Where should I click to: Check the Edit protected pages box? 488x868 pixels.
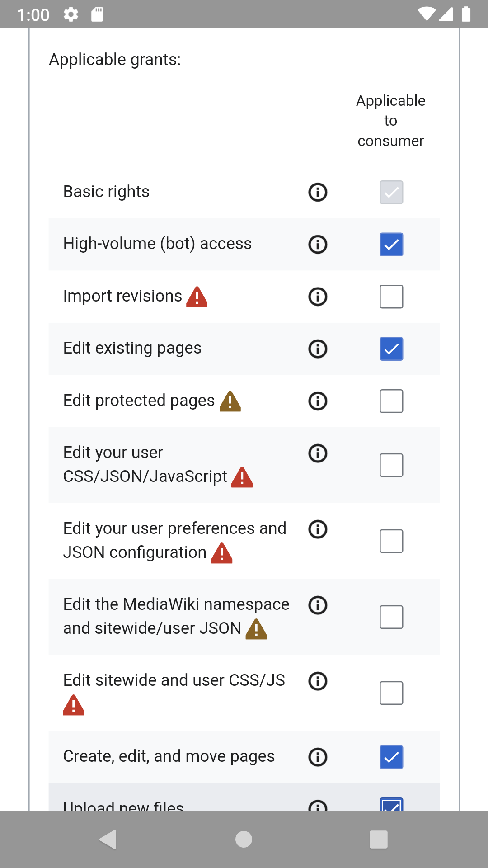pos(391,401)
